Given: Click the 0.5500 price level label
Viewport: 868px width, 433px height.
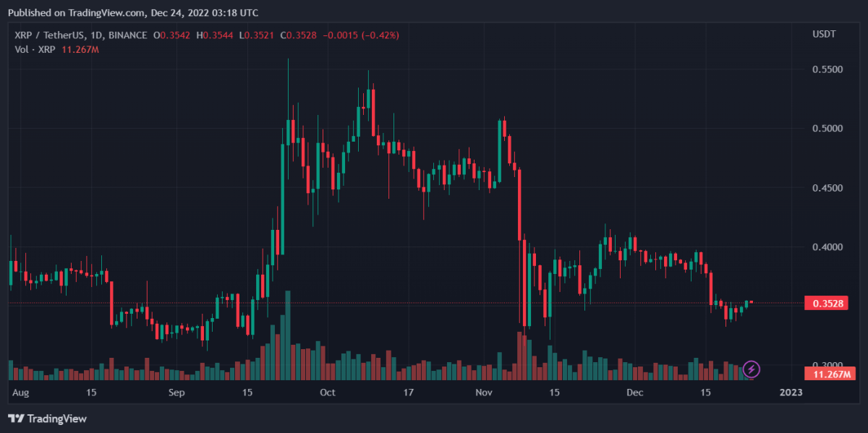Looking at the screenshot, I should [x=825, y=70].
